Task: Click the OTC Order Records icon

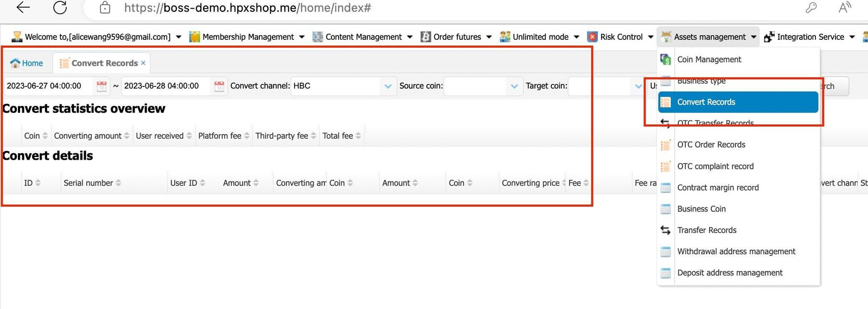Action: (x=666, y=145)
